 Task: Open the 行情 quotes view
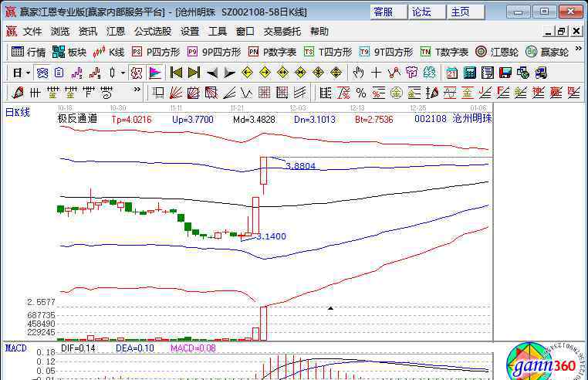click(28, 52)
